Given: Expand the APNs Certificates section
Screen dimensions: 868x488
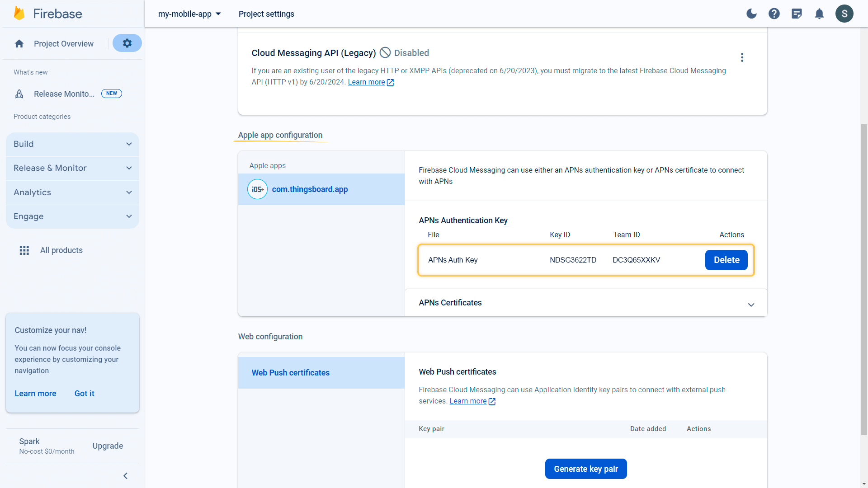Looking at the screenshot, I should [751, 305].
